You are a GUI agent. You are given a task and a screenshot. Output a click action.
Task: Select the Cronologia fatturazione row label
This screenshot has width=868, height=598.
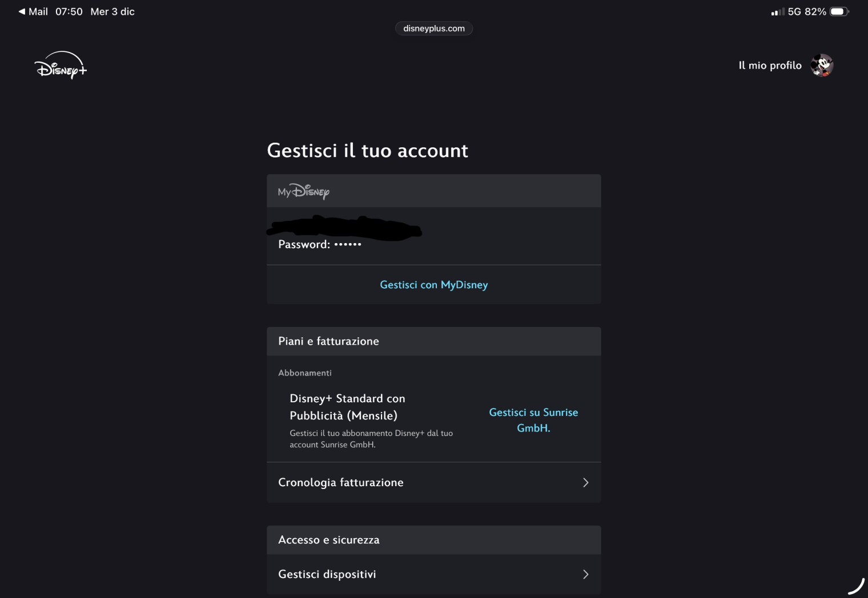(x=341, y=483)
